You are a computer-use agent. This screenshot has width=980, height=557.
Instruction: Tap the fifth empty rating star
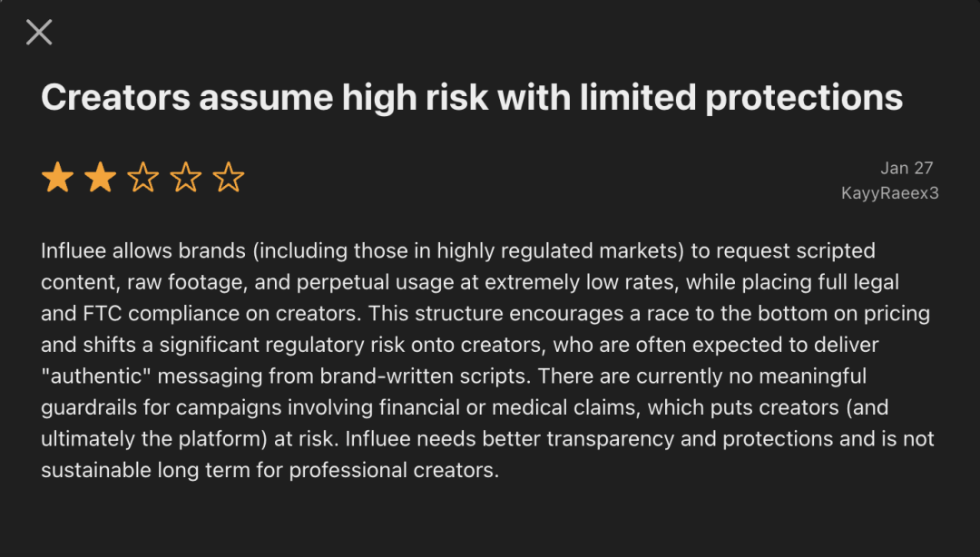coord(228,178)
